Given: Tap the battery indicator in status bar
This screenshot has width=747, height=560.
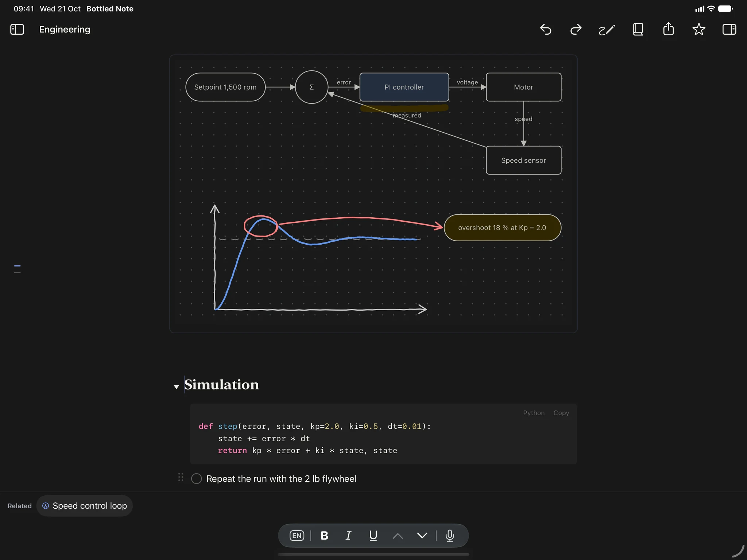Looking at the screenshot, I should [x=725, y=9].
